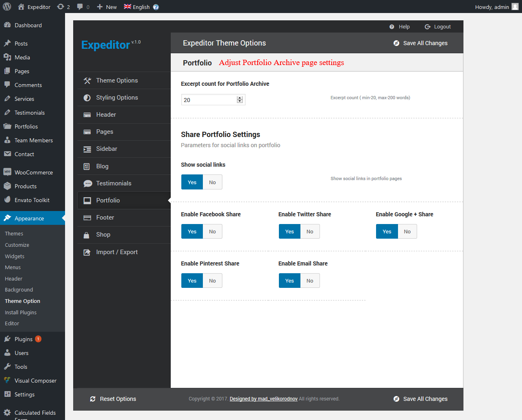Turn off Enable Twitter Share
Viewport: 522px width, 420px height.
310,231
